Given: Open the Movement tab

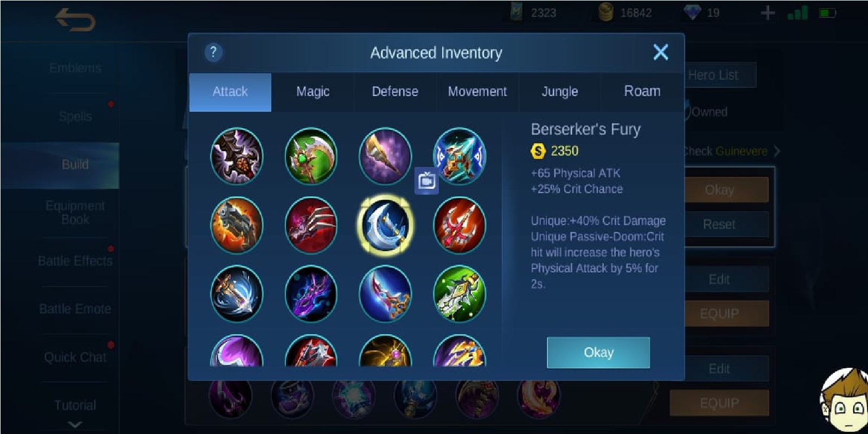Looking at the screenshot, I should (477, 92).
